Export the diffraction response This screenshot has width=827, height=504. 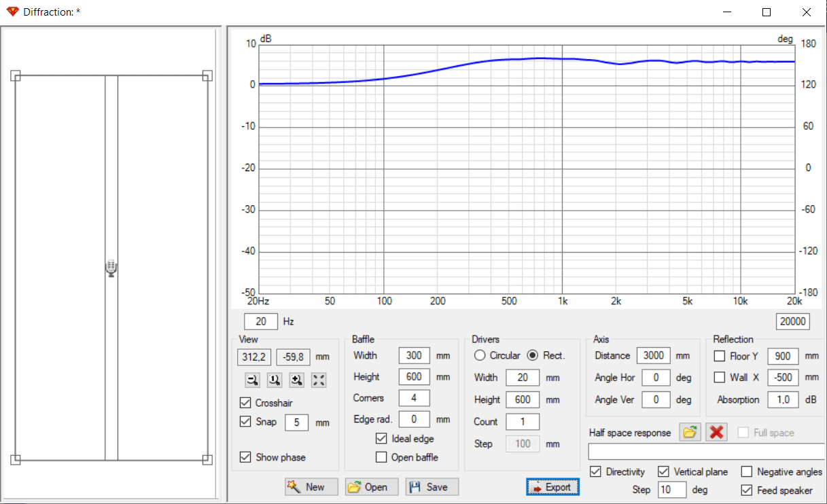point(552,487)
